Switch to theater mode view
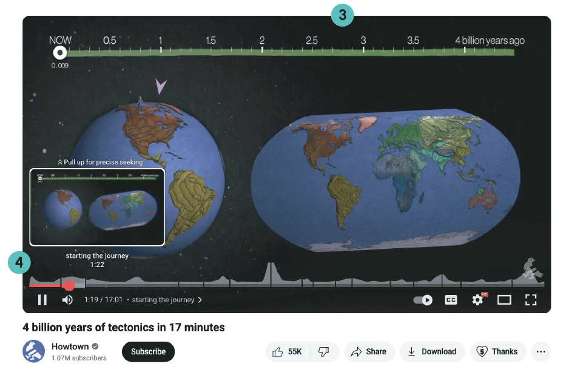This screenshot has height=392, width=569. 504,300
